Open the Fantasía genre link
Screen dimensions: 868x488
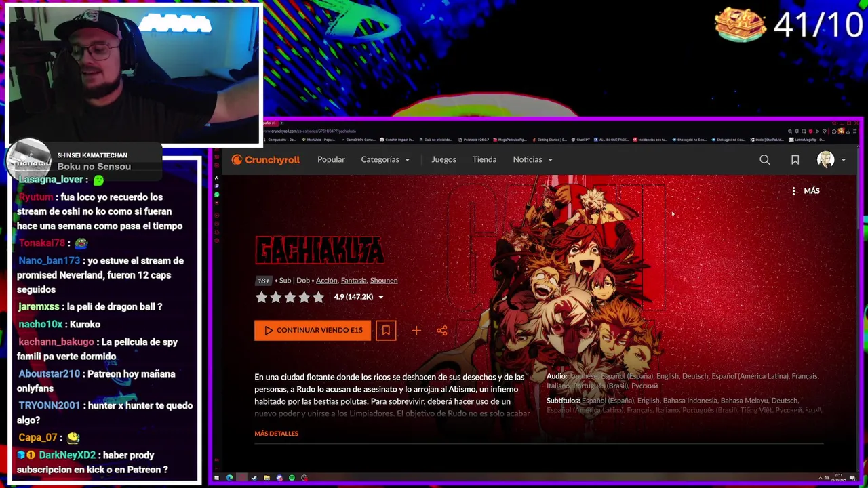[353, 281]
